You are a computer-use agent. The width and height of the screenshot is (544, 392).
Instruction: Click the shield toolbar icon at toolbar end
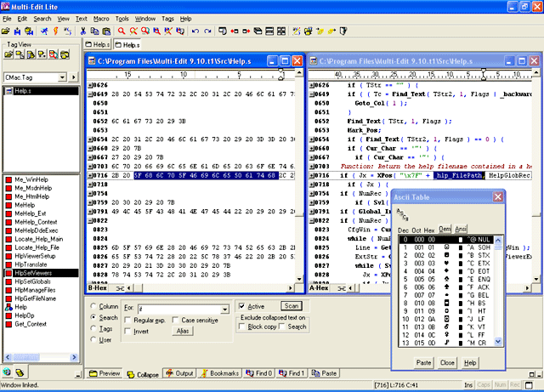coord(343,31)
